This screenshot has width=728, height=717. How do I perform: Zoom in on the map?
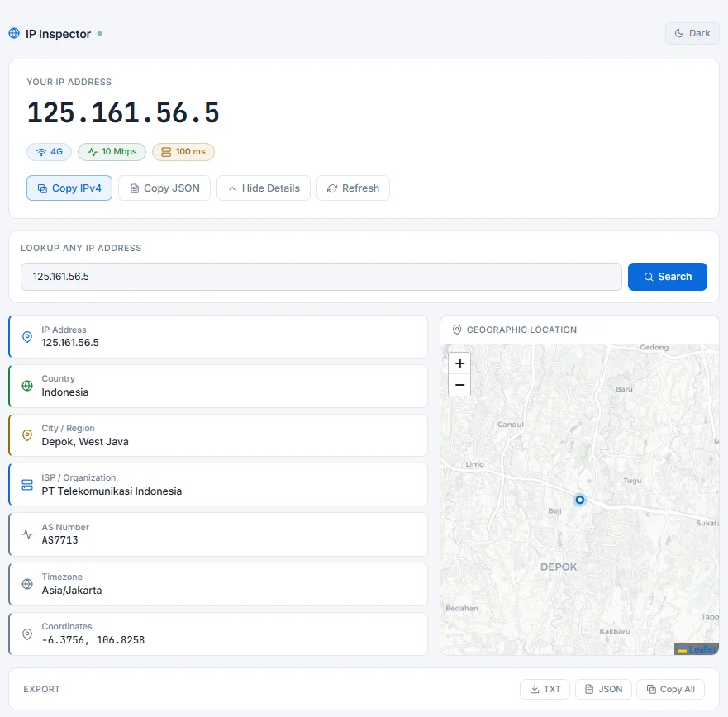pyautogui.click(x=459, y=363)
